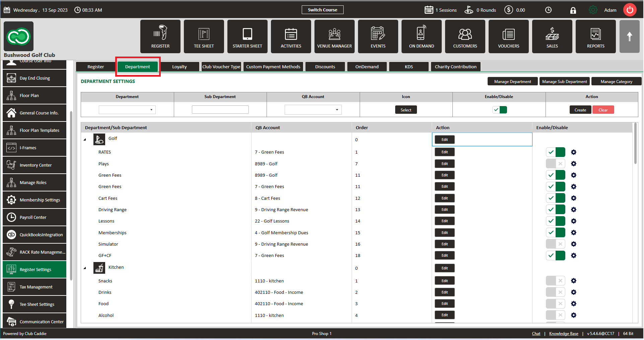Open the Charity Contribution tab
The height and width of the screenshot is (340, 644).
pos(455,67)
